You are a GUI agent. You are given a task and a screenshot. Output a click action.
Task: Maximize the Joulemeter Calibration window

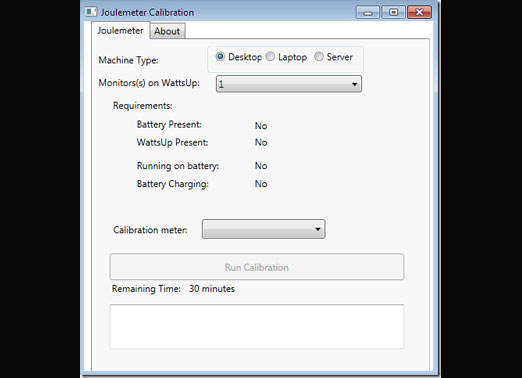point(393,12)
